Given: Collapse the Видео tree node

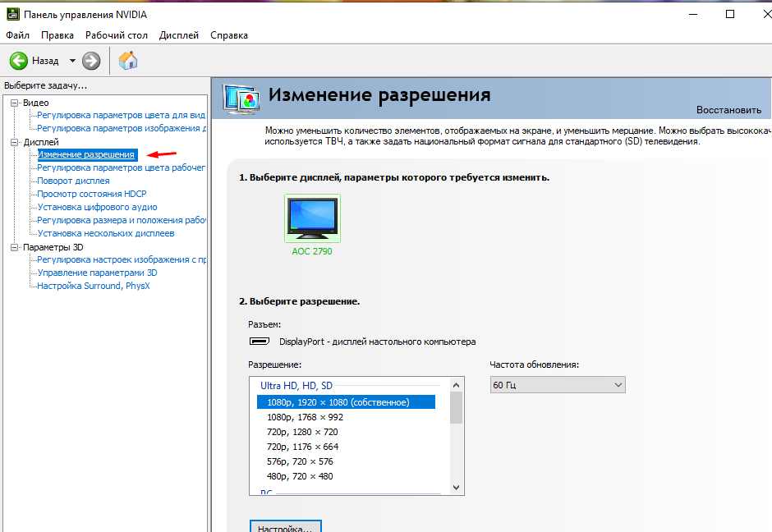Looking at the screenshot, I should tap(14, 103).
